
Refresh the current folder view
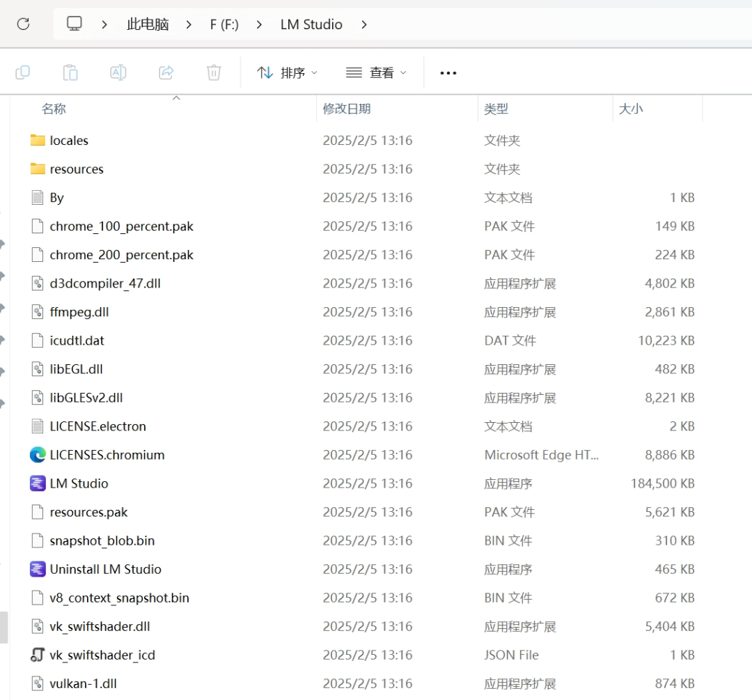point(23,24)
